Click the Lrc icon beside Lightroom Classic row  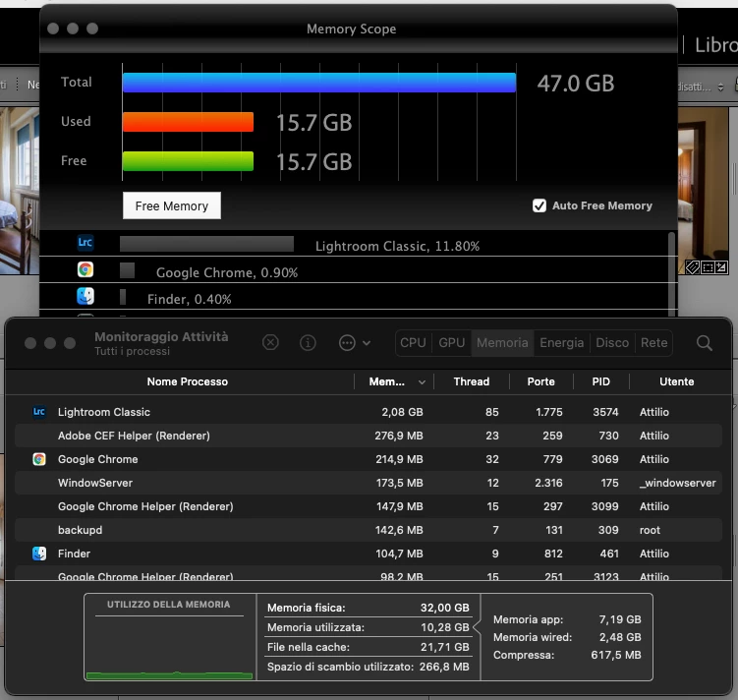click(39, 412)
